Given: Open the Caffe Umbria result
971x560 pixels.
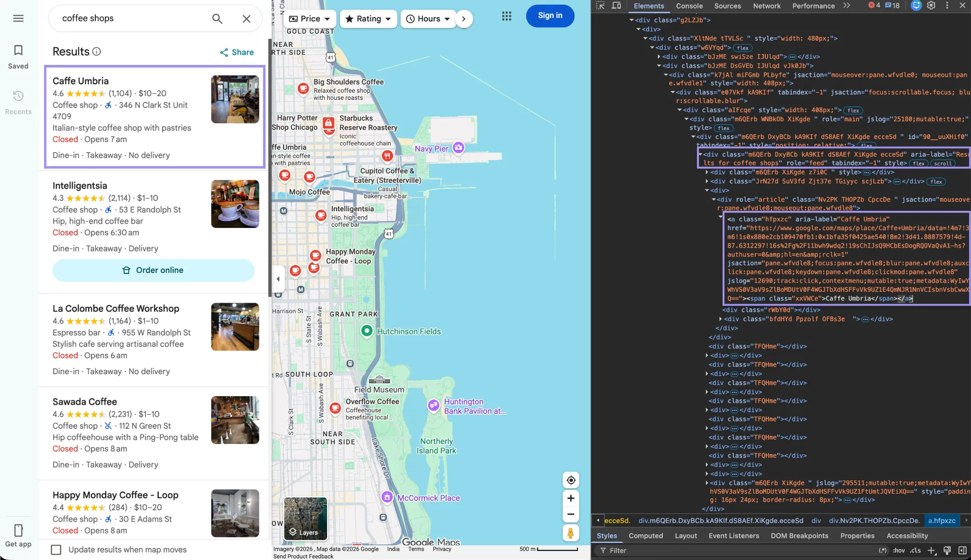Looking at the screenshot, I should tap(155, 117).
